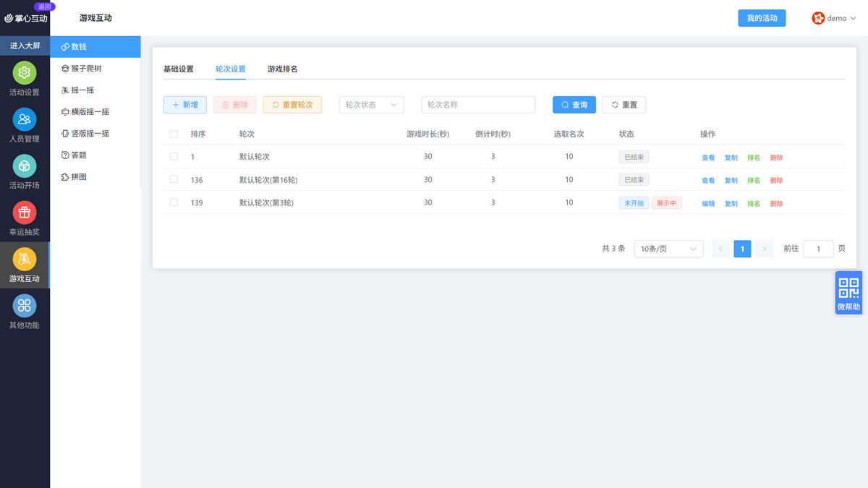
Task: Click the 删除 toolbar button
Action: tap(235, 105)
